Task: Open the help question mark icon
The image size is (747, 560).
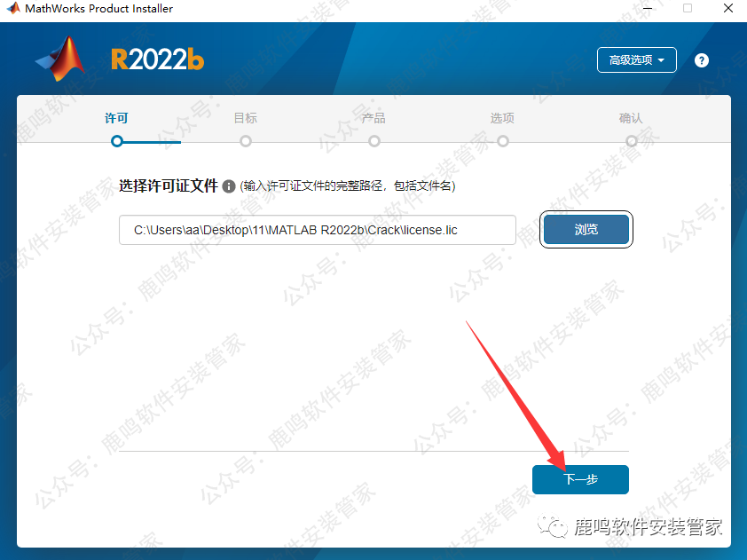Action: click(x=701, y=60)
